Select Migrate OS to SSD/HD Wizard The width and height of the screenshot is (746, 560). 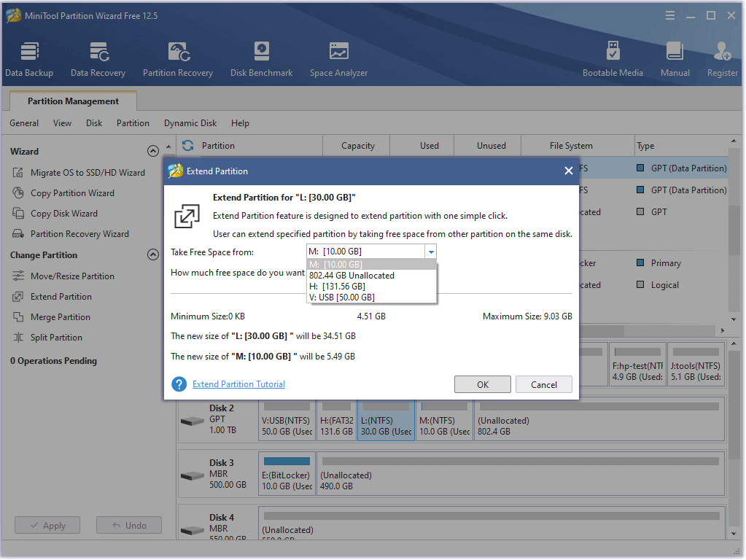tap(88, 173)
